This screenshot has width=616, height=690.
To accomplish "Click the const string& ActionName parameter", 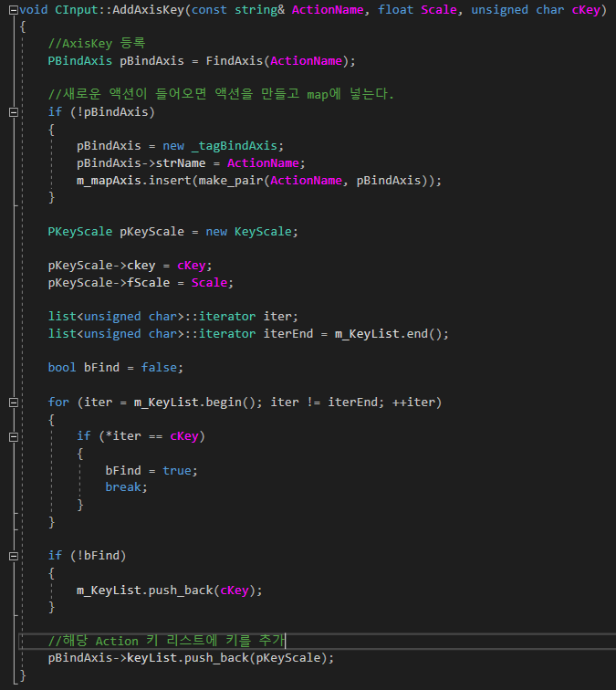I will [277, 10].
